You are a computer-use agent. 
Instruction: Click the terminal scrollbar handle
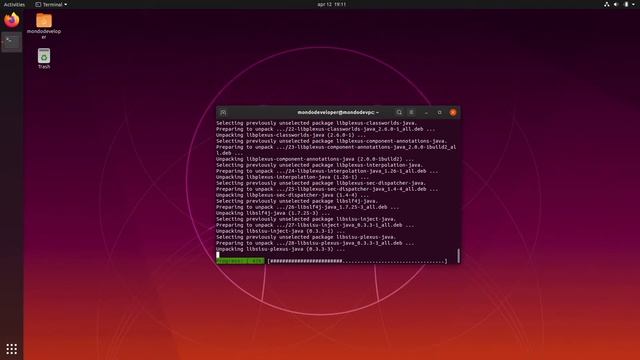(458, 256)
